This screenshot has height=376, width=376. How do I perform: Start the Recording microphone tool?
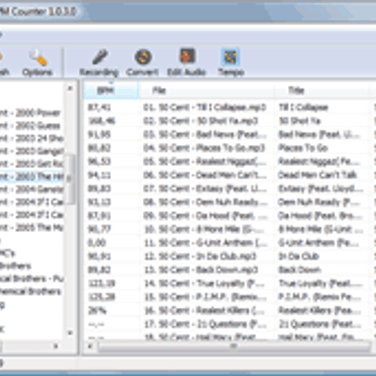(99, 63)
